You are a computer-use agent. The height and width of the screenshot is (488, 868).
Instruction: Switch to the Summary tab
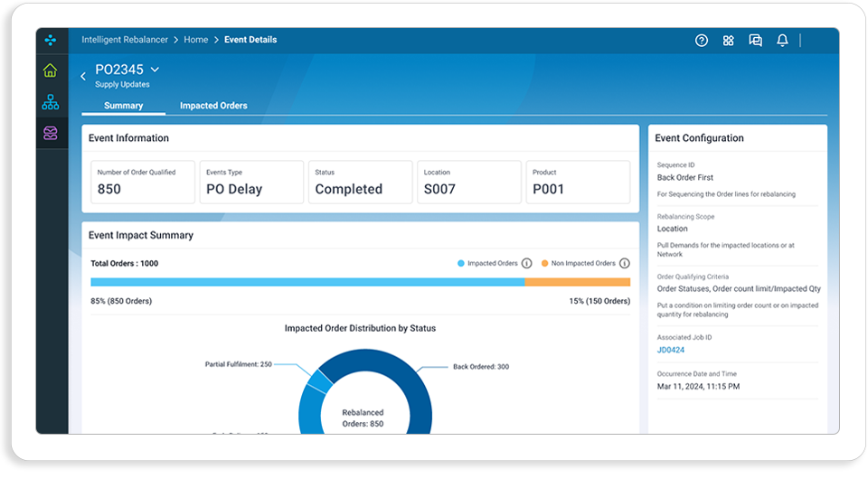point(124,105)
